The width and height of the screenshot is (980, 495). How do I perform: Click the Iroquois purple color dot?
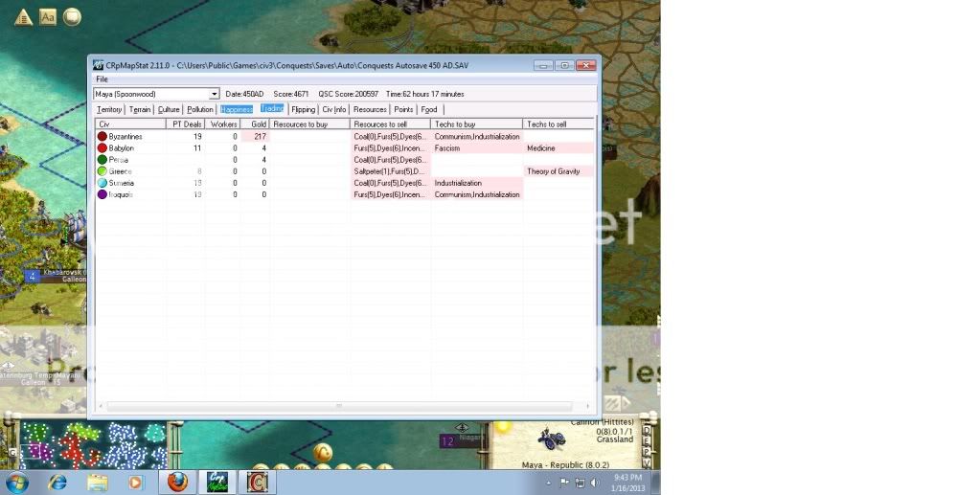coord(103,194)
